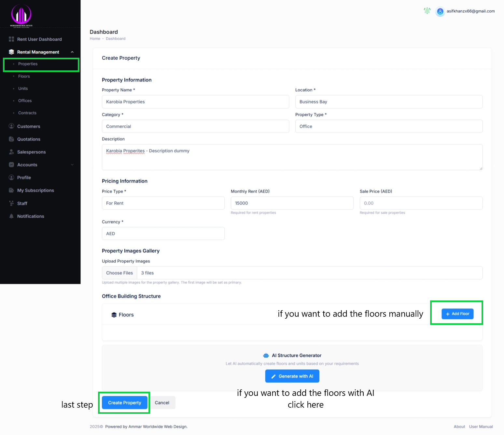Viewport: 504px width, 435px height.
Task: Click the Staff sidebar icon
Action: pyautogui.click(x=11, y=203)
